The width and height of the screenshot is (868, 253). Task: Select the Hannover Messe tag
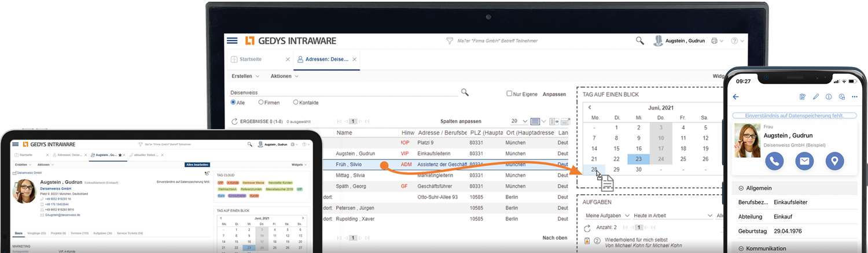pos(252,182)
